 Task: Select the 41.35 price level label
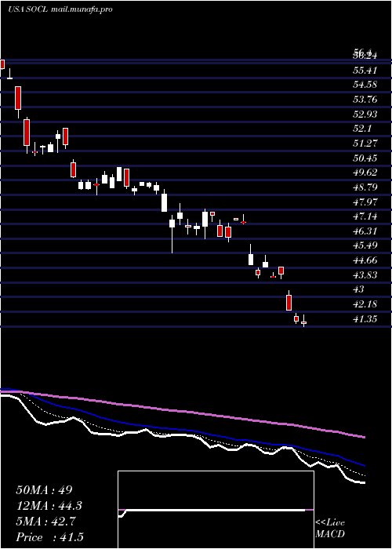(365, 319)
